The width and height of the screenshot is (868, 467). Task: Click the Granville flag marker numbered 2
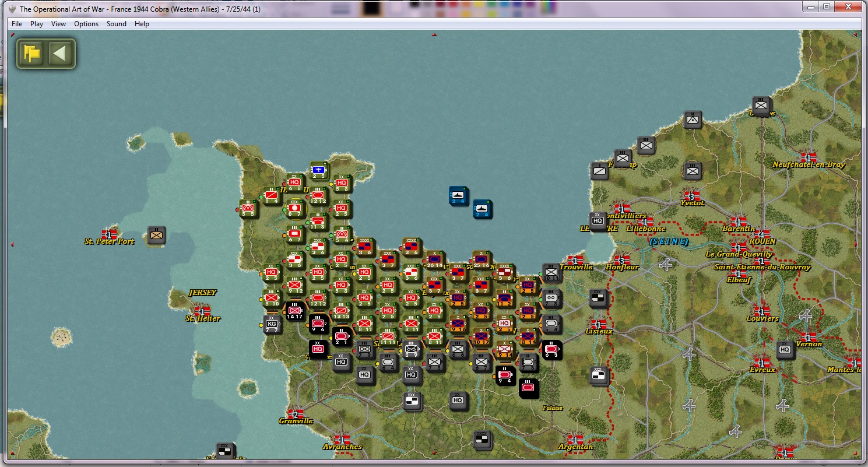[296, 414]
